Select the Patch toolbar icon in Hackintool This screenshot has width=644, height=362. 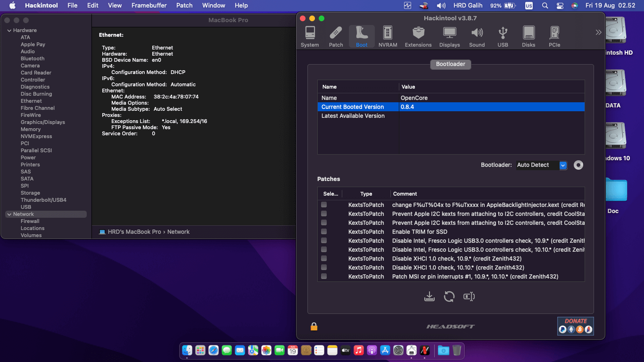[336, 37]
